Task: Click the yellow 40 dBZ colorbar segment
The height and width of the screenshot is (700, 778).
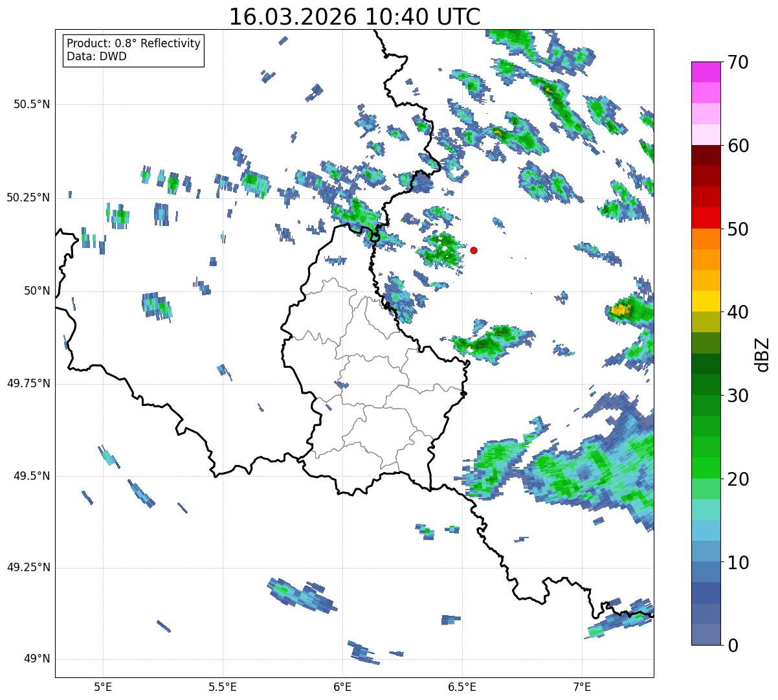Action: point(706,301)
